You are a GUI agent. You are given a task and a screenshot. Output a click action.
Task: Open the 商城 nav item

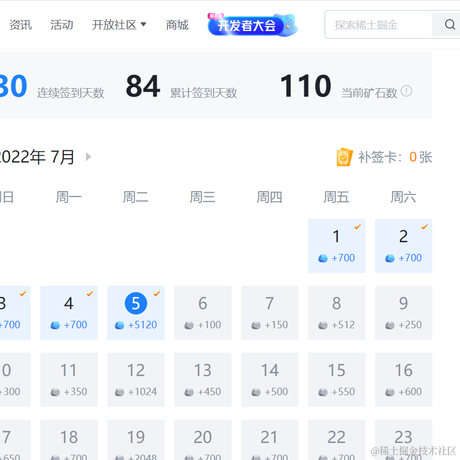[177, 25]
